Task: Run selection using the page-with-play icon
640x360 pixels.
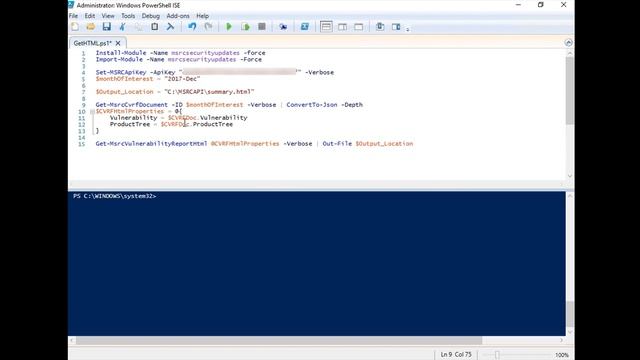Action: click(x=245, y=27)
